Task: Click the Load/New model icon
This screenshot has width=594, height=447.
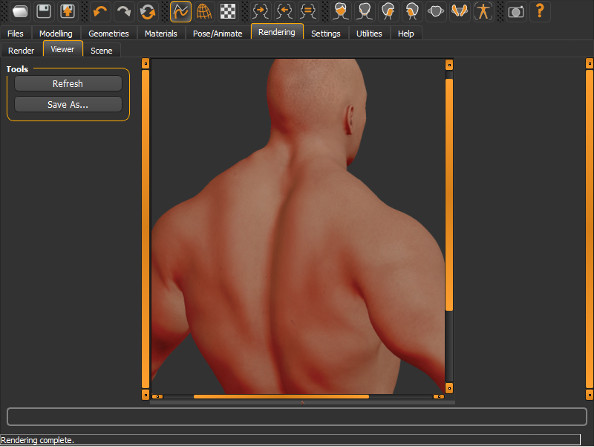Action: click(x=20, y=11)
